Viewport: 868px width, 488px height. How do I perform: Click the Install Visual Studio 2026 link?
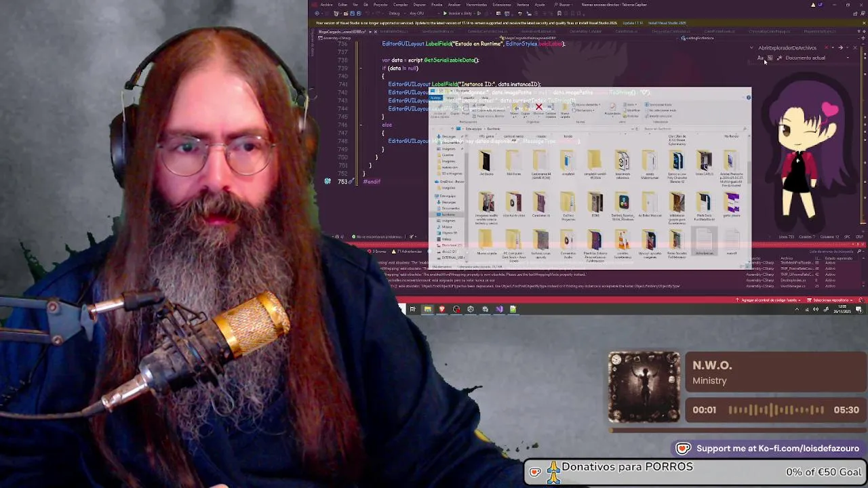(667, 23)
